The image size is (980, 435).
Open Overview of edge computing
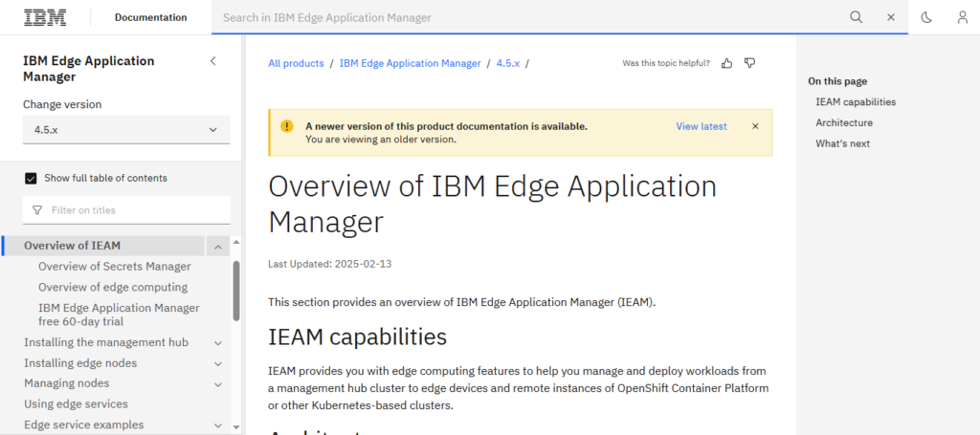pyautogui.click(x=113, y=287)
